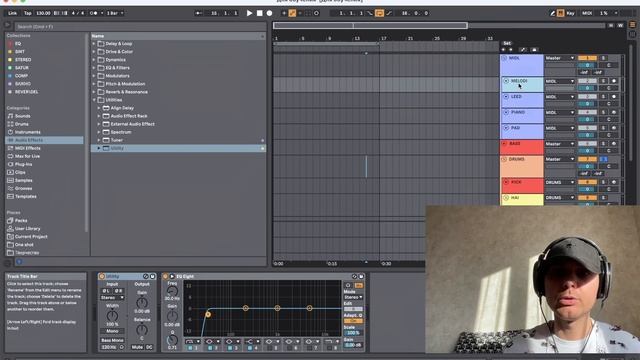Screen dimensions: 640x360
Task: Toggle the Key map mode button
Action: pos(570,13)
